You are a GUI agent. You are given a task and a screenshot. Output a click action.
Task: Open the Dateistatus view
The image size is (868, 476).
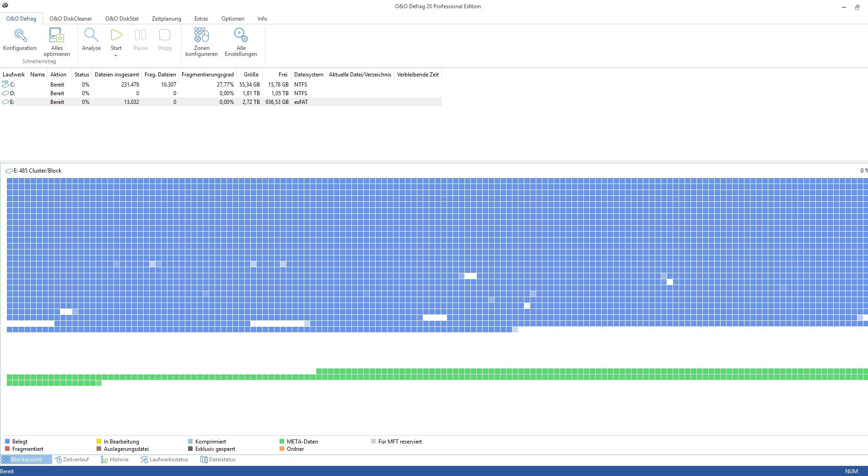(x=218, y=460)
